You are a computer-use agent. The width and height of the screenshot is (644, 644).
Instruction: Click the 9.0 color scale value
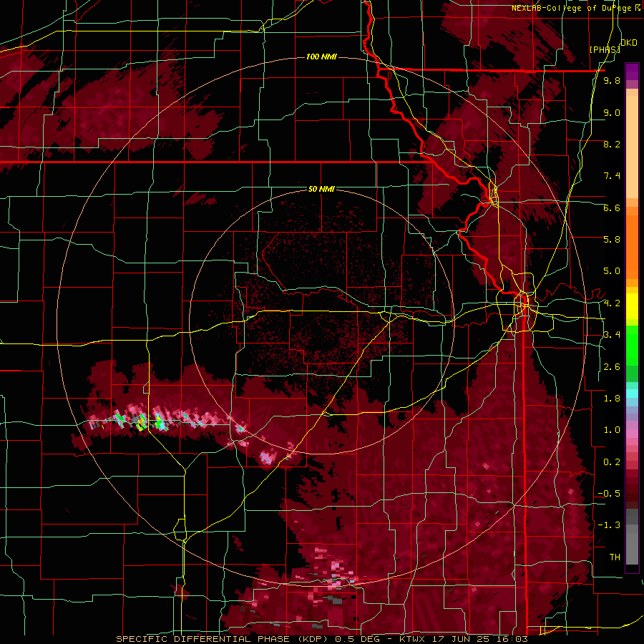tap(612, 112)
